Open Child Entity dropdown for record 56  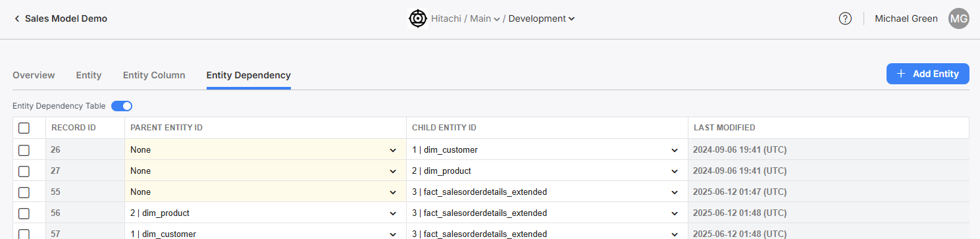point(547,213)
